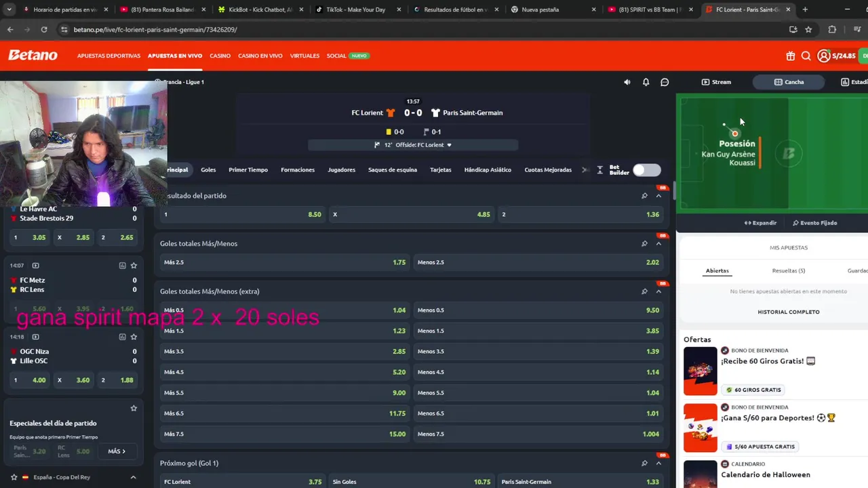This screenshot has height=488, width=868.
Task: Go to APUESTAS DEPORTIVAS menu
Action: [108, 56]
